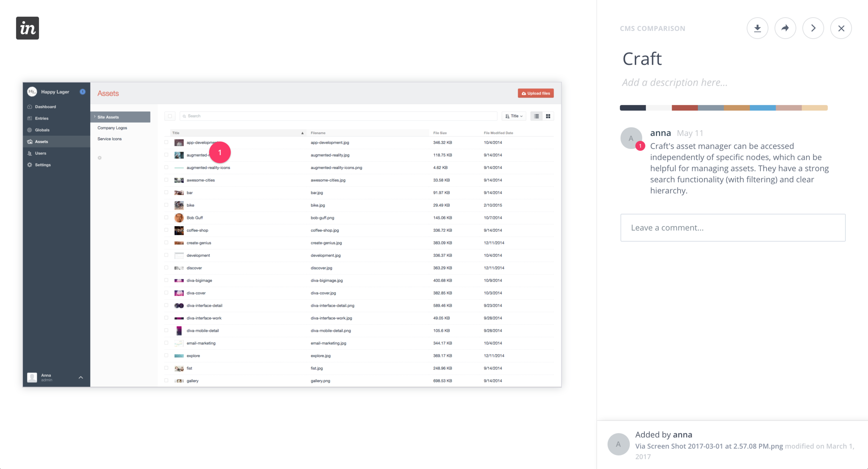Image resolution: width=868 pixels, height=469 pixels.
Task: Share the screen using the share arrow icon
Action: 785,28
